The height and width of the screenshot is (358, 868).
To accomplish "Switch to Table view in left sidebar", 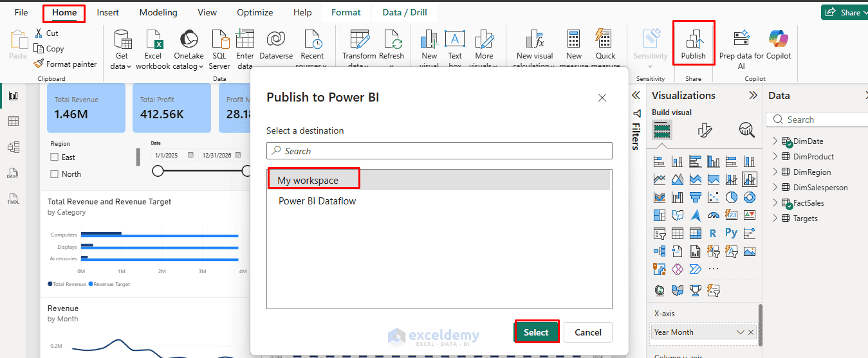I will tap(14, 121).
